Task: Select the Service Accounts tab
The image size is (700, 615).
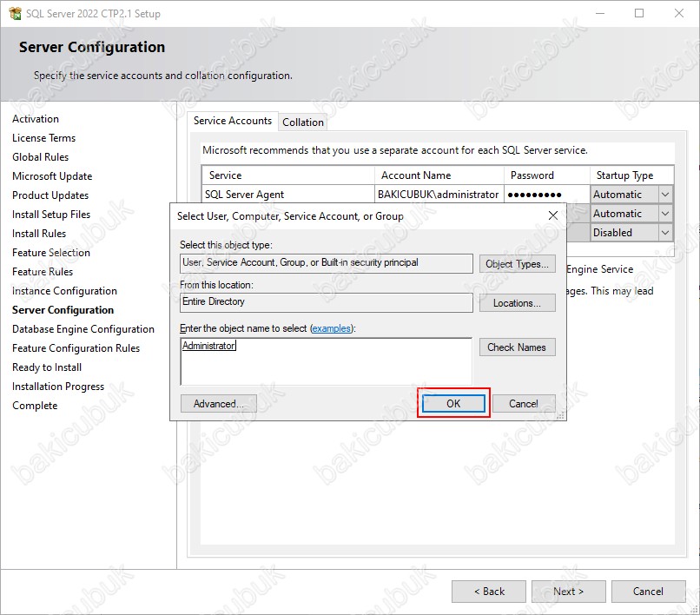Action: coord(233,121)
